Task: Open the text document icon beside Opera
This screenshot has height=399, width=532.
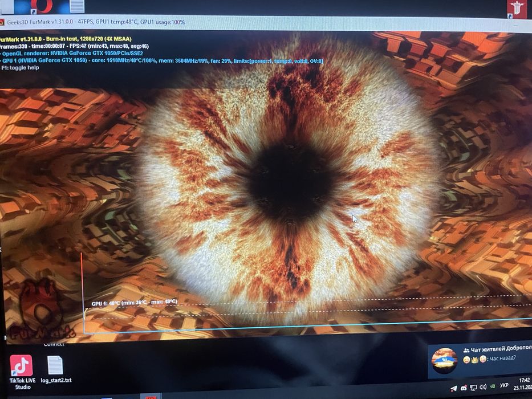Action: [77, 6]
